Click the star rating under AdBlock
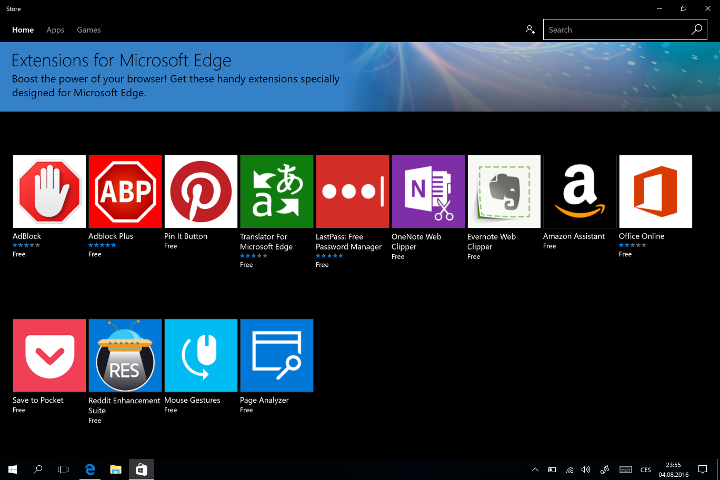This screenshot has width=720, height=480. [27, 245]
